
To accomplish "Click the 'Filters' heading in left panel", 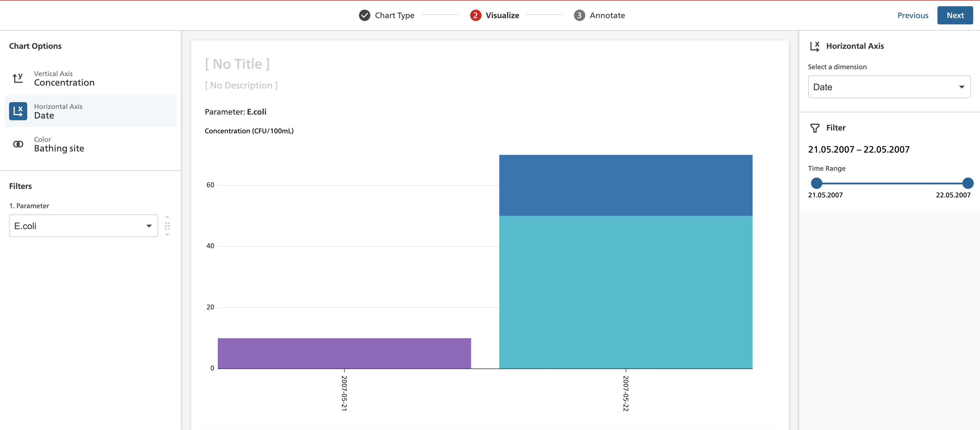I will (20, 186).
